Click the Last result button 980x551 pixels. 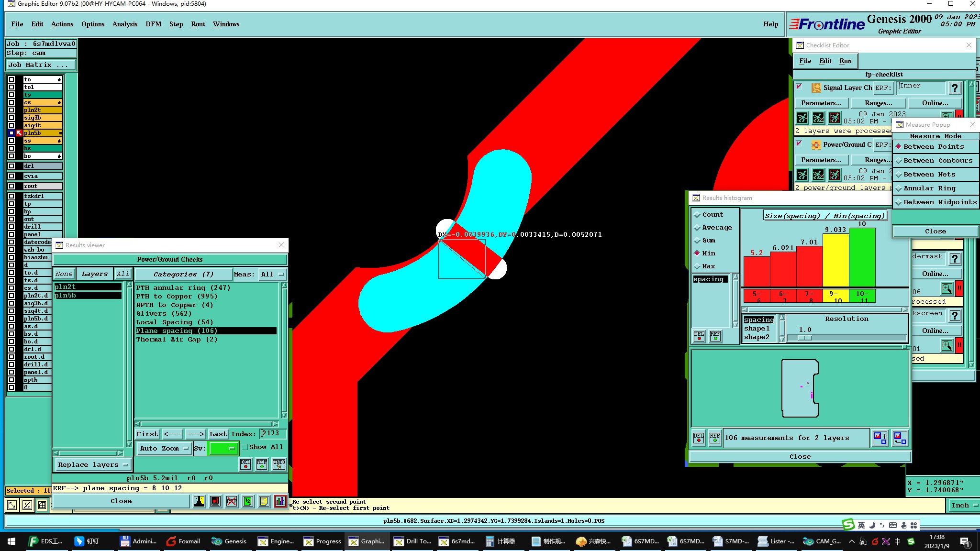point(218,434)
